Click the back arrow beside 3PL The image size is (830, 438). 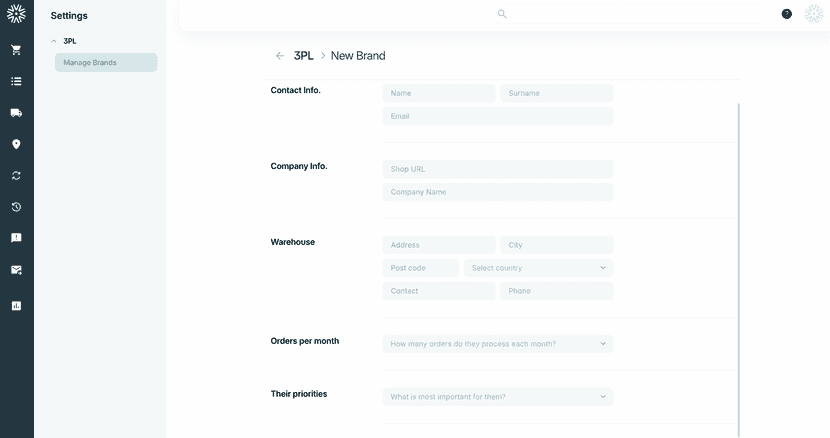coord(280,56)
